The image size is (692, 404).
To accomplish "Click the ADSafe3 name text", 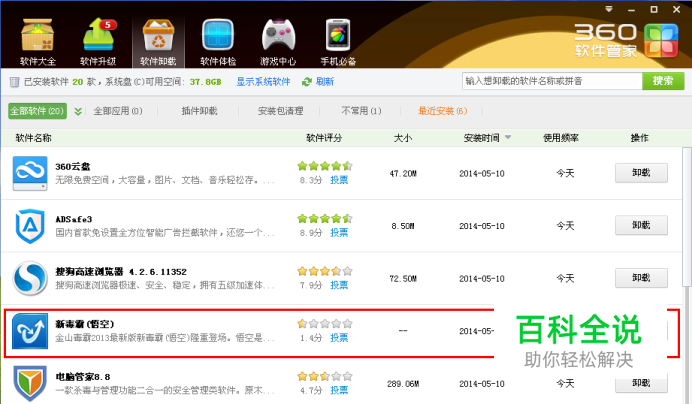I will [x=74, y=219].
